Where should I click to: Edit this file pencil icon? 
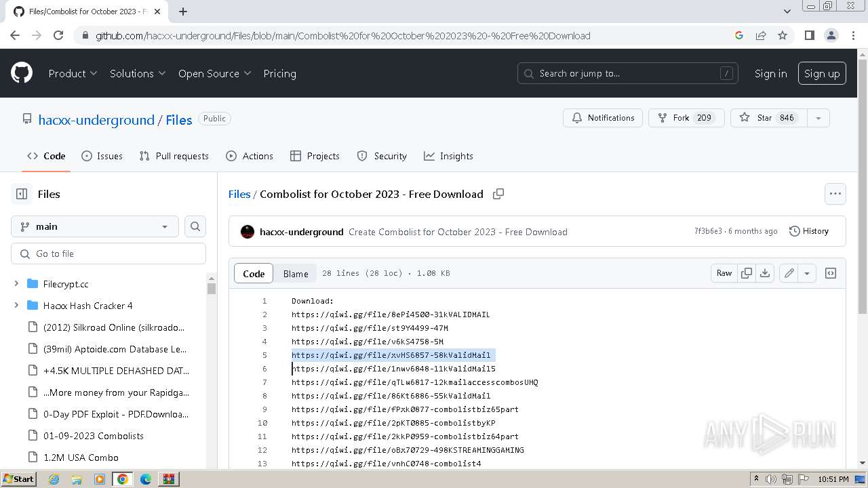coord(789,273)
